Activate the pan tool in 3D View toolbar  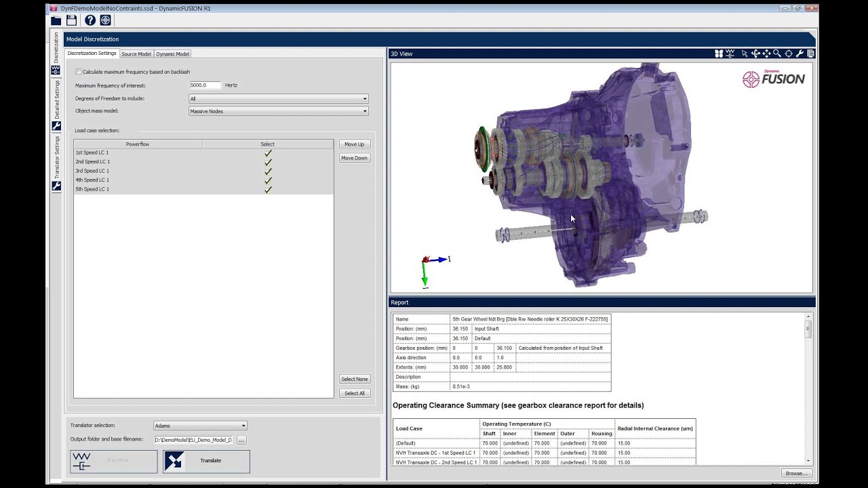[766, 54]
